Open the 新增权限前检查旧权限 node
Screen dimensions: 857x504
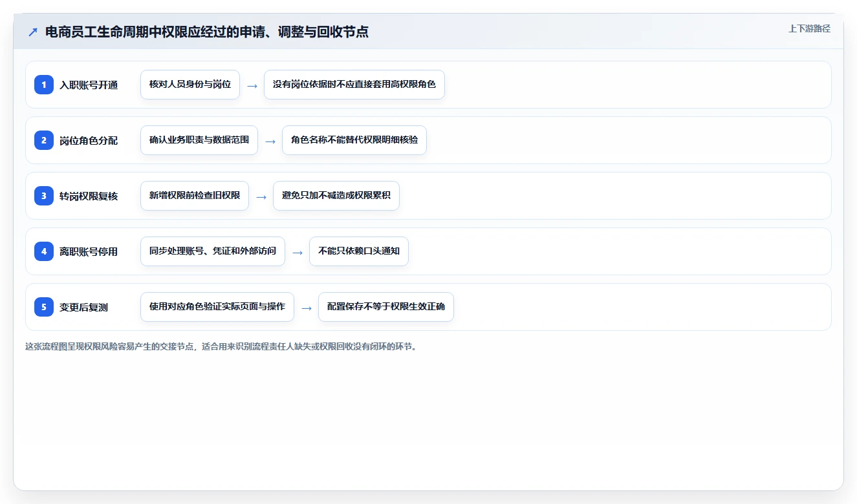coord(195,196)
